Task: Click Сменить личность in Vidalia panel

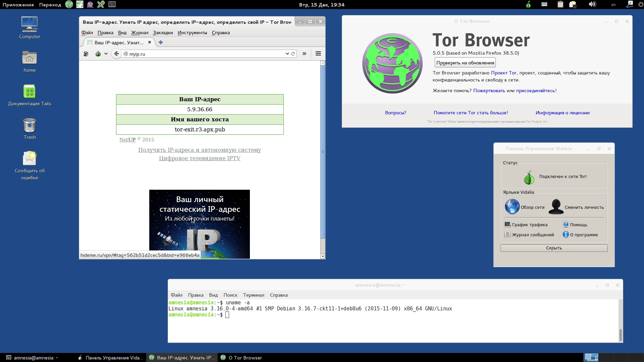Action: [x=576, y=207]
